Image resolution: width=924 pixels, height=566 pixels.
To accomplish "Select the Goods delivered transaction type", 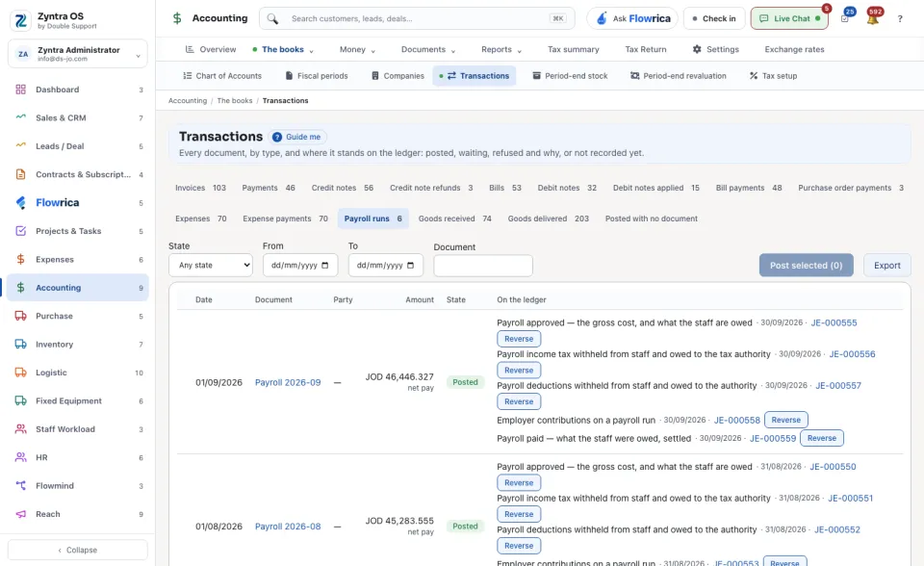I will (548, 219).
